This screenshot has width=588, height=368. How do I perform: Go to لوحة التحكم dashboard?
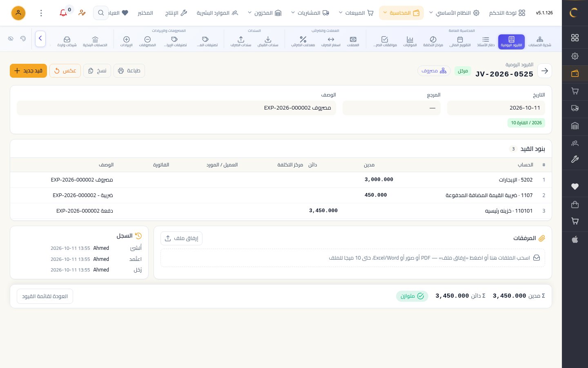click(507, 13)
